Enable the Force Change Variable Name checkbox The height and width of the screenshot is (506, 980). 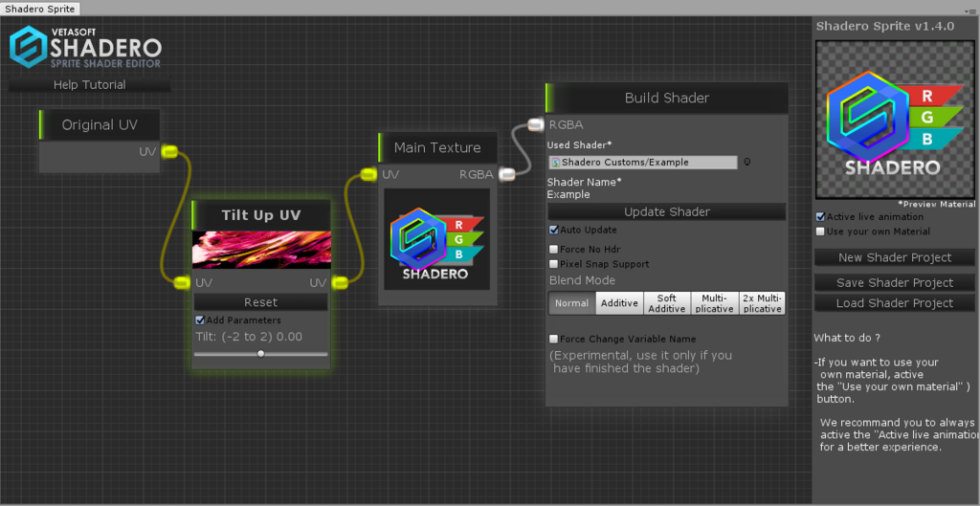coord(554,340)
